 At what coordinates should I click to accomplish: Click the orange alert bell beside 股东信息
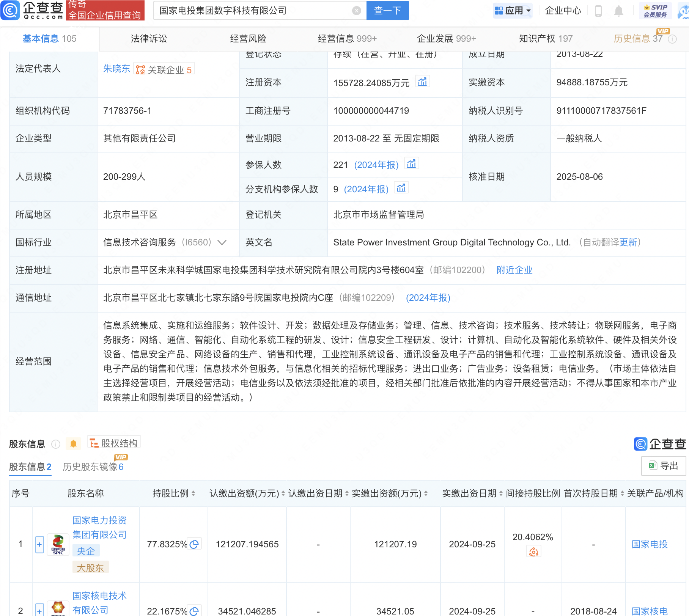tap(74, 444)
